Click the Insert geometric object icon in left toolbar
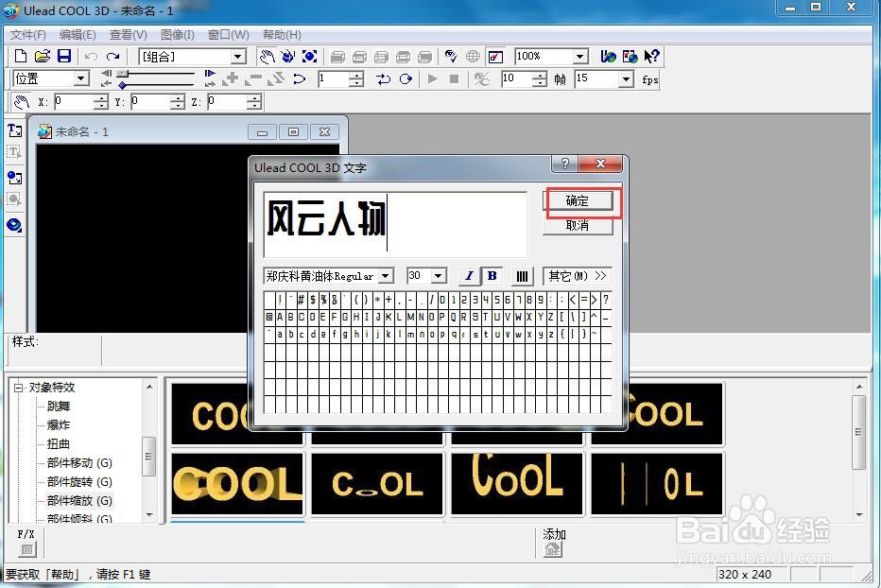Image resolution: width=881 pixels, height=588 pixels. [14, 225]
